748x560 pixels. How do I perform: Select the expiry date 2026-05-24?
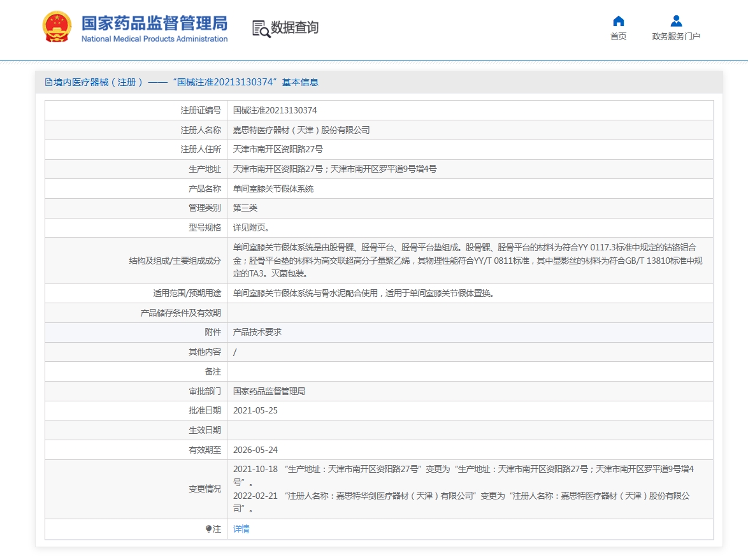click(x=255, y=450)
